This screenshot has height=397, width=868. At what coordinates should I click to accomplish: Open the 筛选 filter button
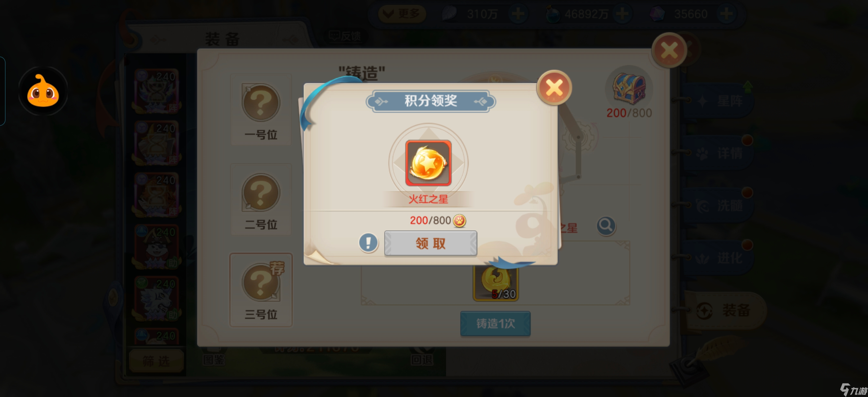coord(156,361)
